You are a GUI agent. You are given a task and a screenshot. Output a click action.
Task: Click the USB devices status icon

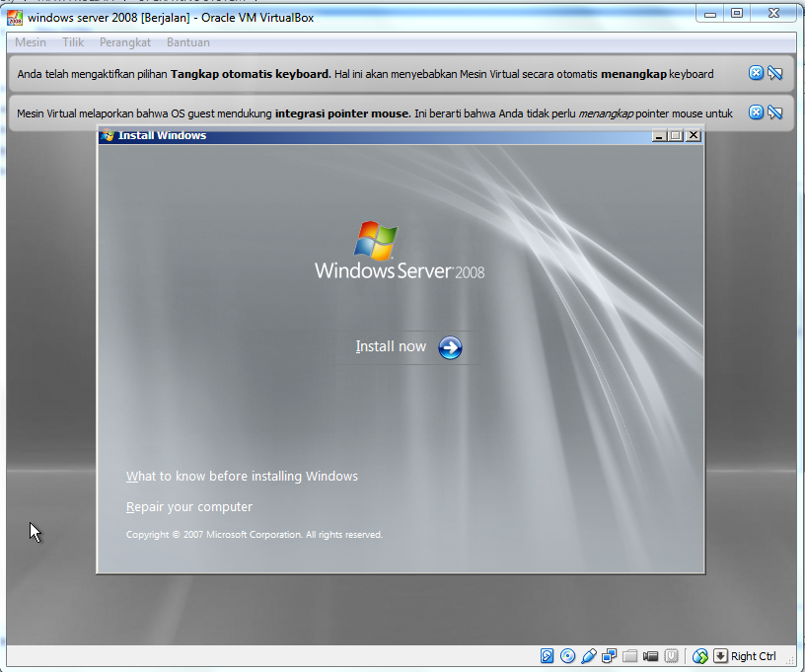point(589,656)
